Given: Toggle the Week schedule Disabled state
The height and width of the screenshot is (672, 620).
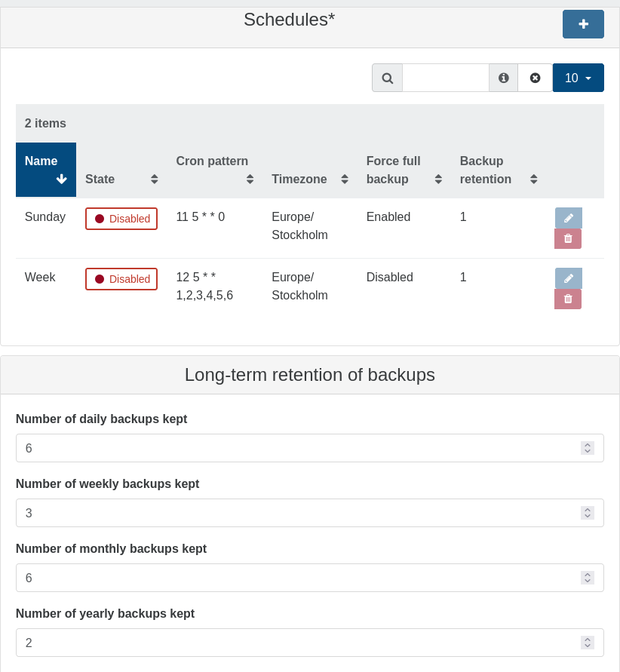Looking at the screenshot, I should 121,279.
